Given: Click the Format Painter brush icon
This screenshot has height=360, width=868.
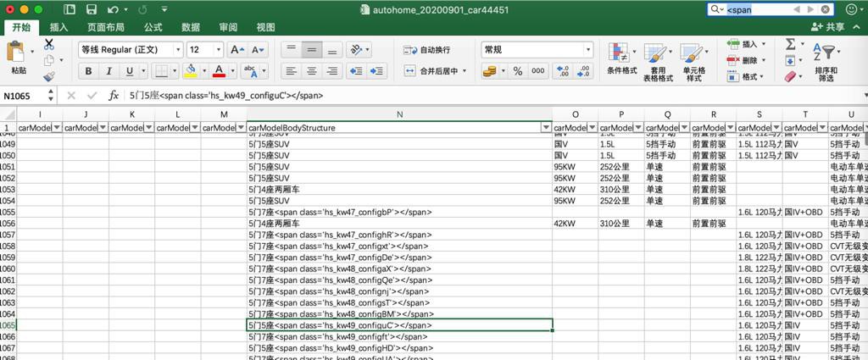Looking at the screenshot, I should [x=48, y=75].
